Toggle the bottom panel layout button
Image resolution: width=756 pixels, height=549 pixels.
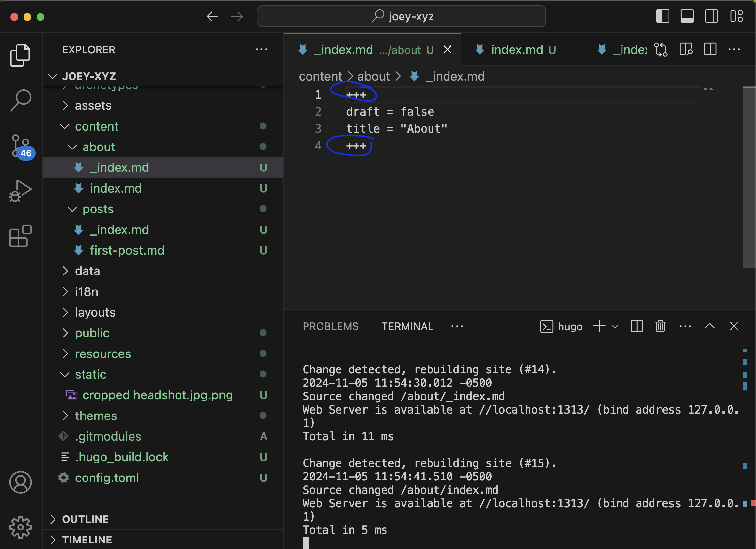coord(687,16)
